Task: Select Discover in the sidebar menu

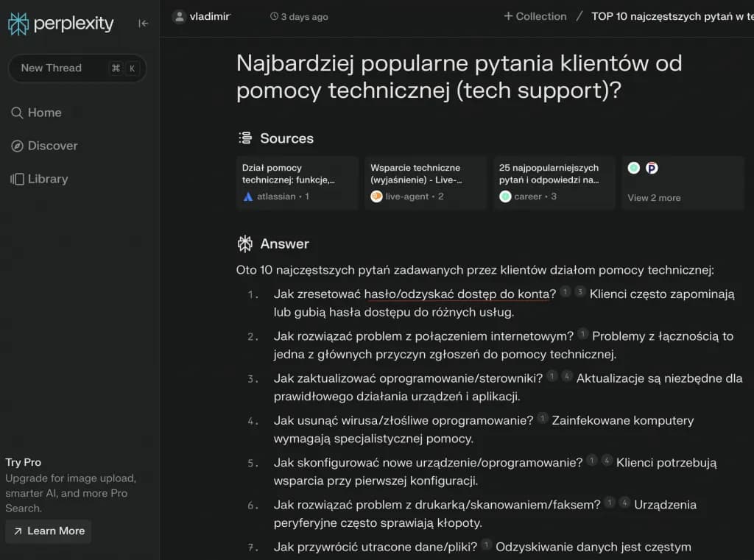Action: tap(52, 146)
